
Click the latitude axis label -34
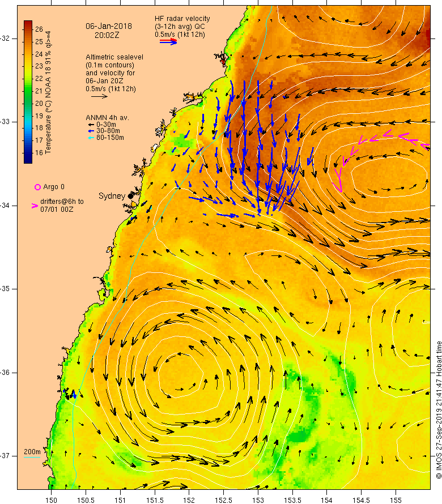(x=5, y=206)
